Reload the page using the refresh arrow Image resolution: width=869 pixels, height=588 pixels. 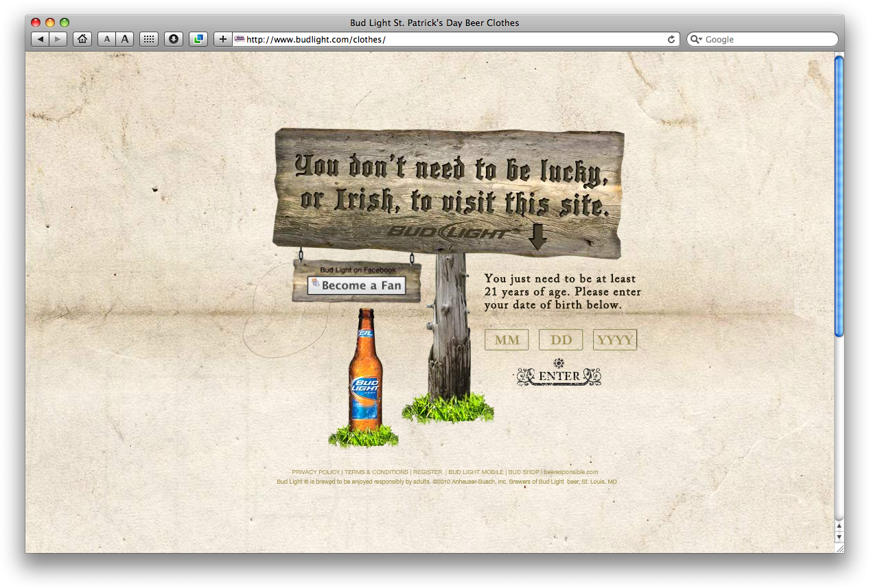pyautogui.click(x=671, y=39)
